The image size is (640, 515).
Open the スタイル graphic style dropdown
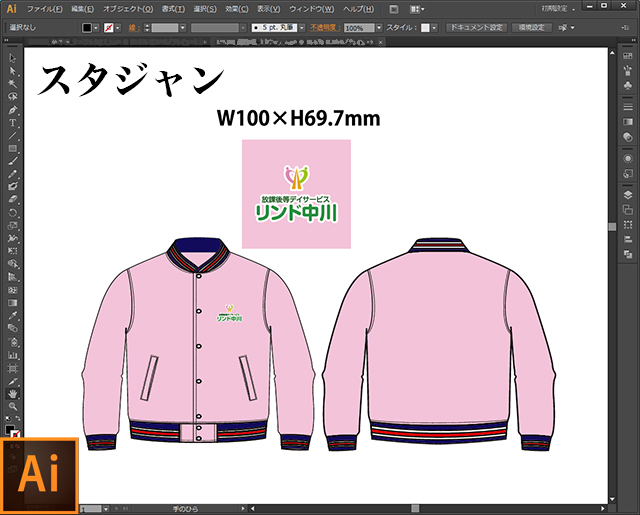(434, 28)
